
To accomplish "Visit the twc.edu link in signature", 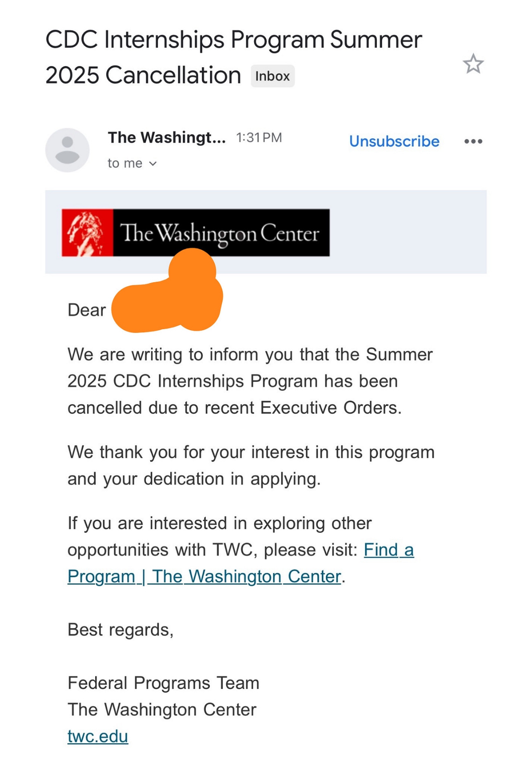I will pyautogui.click(x=98, y=736).
